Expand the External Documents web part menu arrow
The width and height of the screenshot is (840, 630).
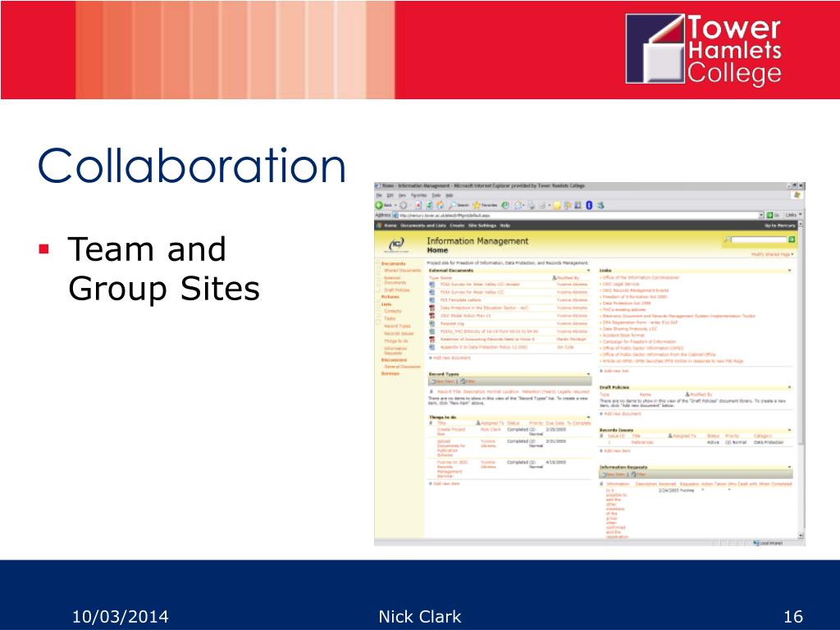[588, 271]
